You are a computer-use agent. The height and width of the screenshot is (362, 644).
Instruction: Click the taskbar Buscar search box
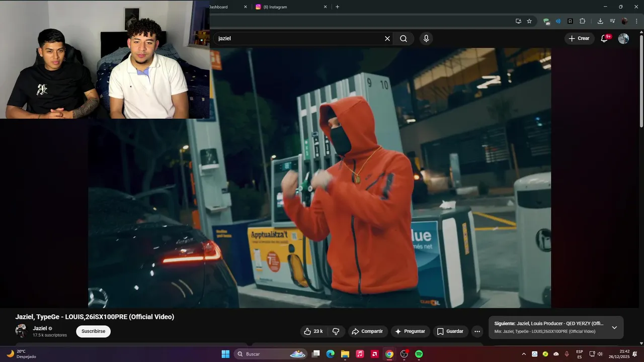(x=271, y=354)
